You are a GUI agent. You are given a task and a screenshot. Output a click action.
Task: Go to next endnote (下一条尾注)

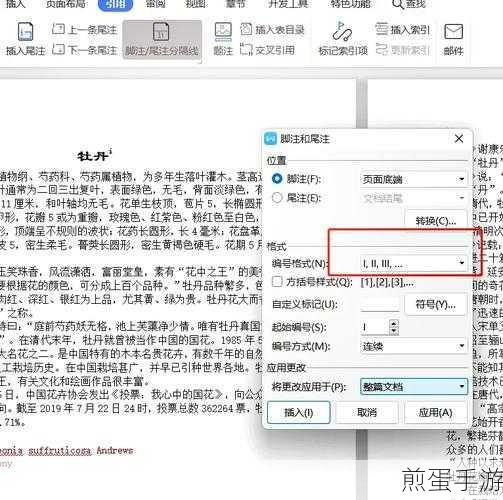coord(85,50)
